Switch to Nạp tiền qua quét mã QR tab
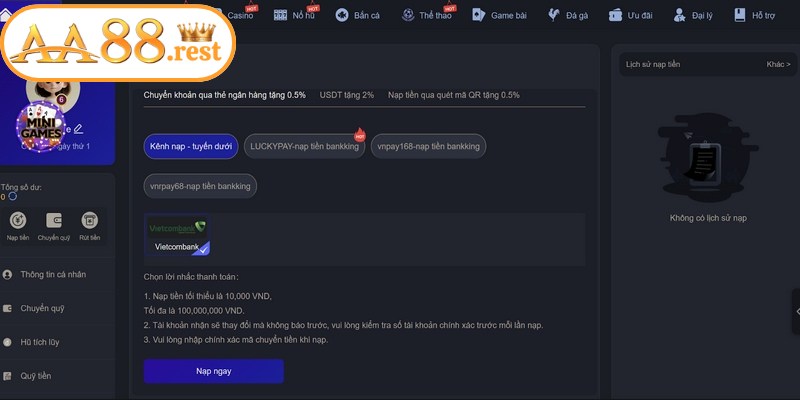800x400 pixels. (x=454, y=95)
